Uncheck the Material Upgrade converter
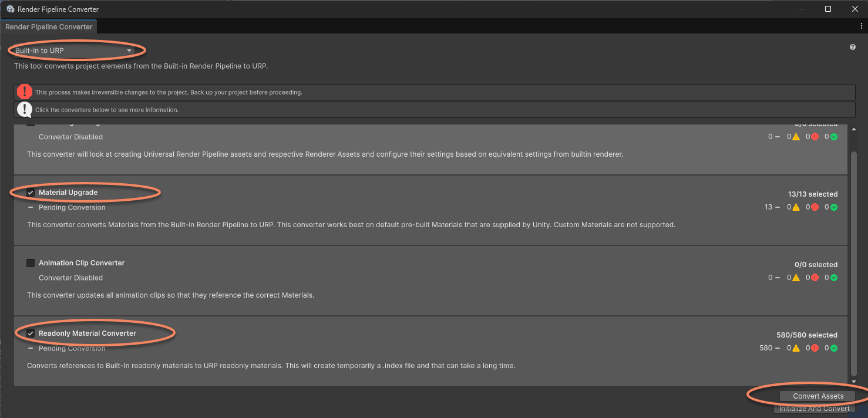The height and width of the screenshot is (418, 868). tap(30, 192)
